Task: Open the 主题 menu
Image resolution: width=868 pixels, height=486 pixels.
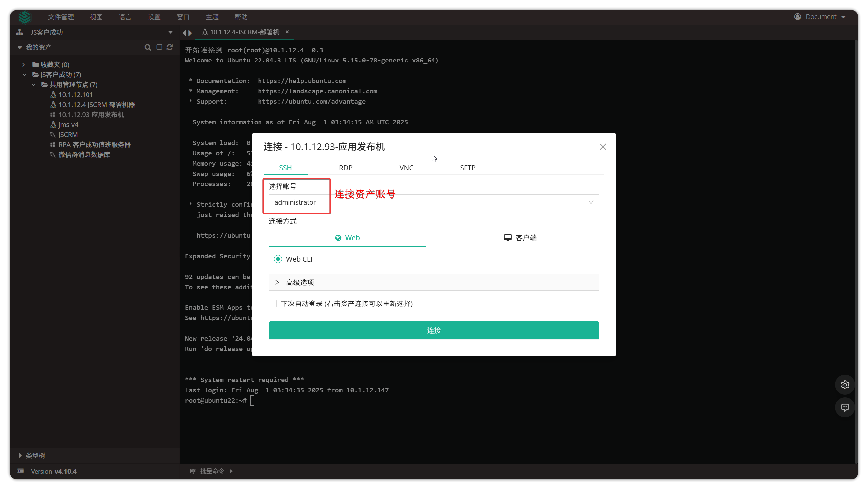Action: pyautogui.click(x=212, y=17)
